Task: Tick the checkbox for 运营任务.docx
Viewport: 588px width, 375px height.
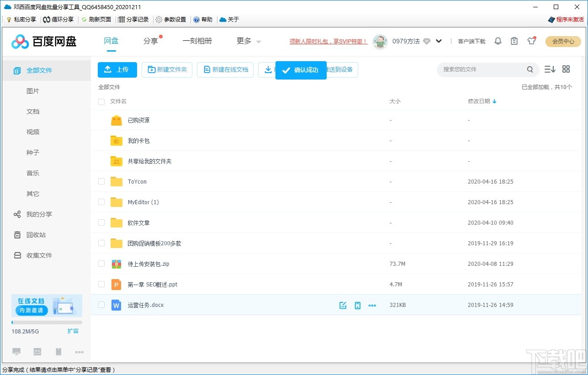Action: click(101, 305)
